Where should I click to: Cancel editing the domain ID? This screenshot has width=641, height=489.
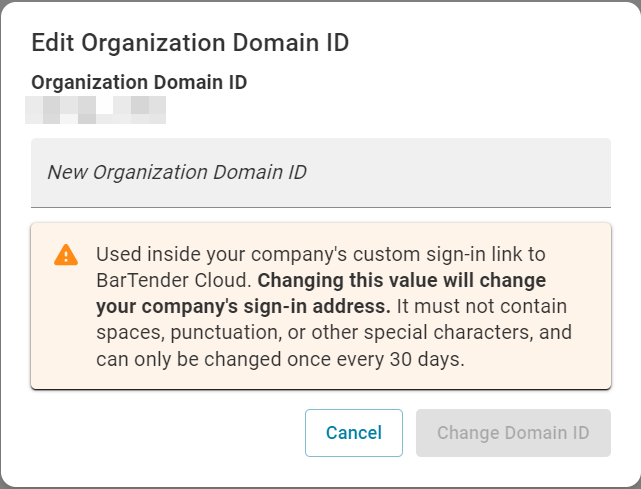354,433
